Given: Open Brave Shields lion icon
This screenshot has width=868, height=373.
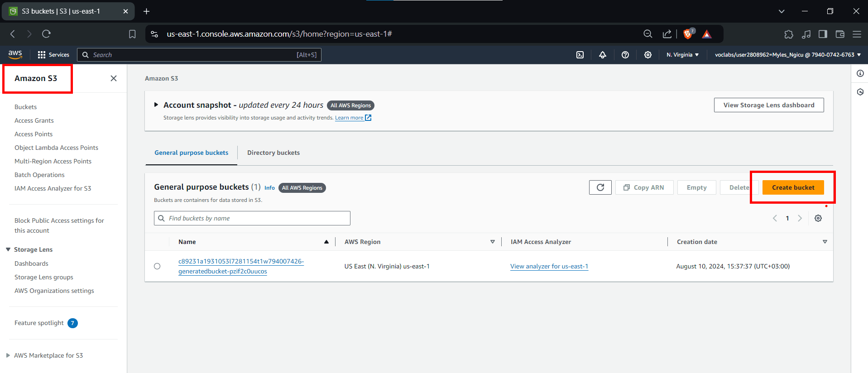Looking at the screenshot, I should pos(689,33).
